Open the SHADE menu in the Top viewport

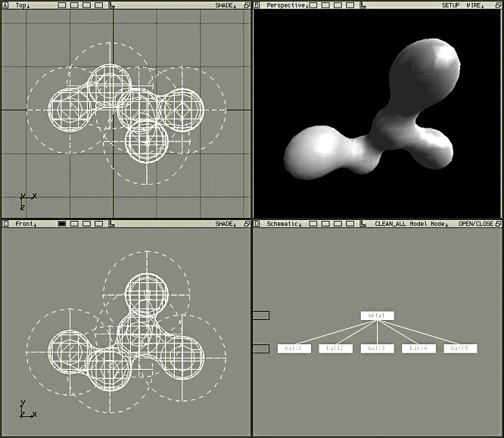click(226, 5)
